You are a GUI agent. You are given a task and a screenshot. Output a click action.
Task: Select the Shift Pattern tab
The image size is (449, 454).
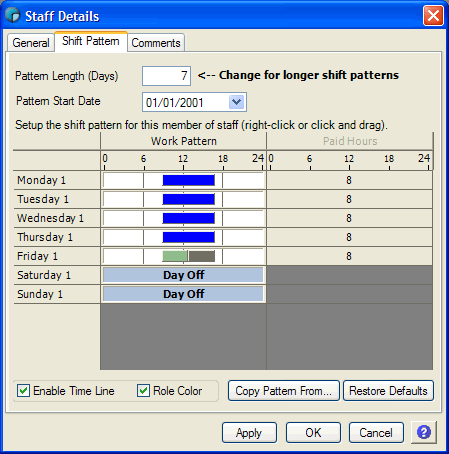tap(91, 41)
